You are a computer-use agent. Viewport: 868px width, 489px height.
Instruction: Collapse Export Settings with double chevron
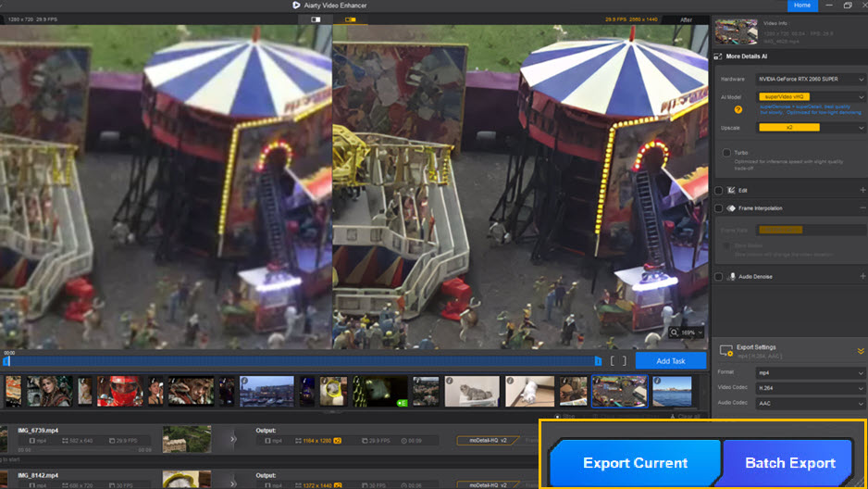861,351
